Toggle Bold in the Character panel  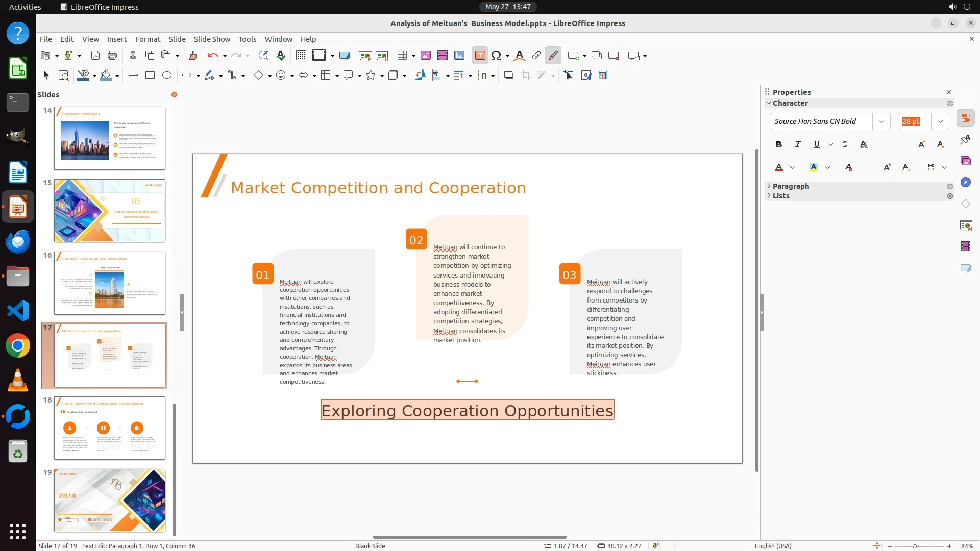[778, 145]
